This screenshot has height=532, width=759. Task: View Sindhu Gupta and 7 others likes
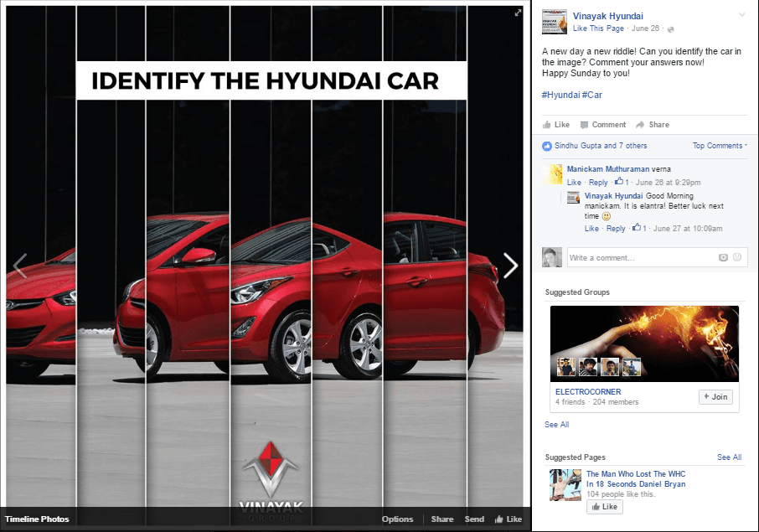click(x=600, y=146)
